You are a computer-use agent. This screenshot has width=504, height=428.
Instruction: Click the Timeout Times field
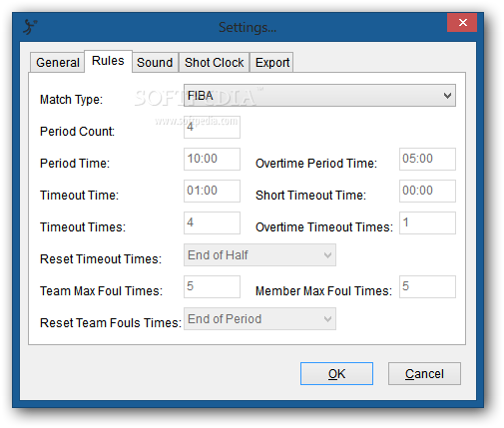pyautogui.click(x=212, y=222)
